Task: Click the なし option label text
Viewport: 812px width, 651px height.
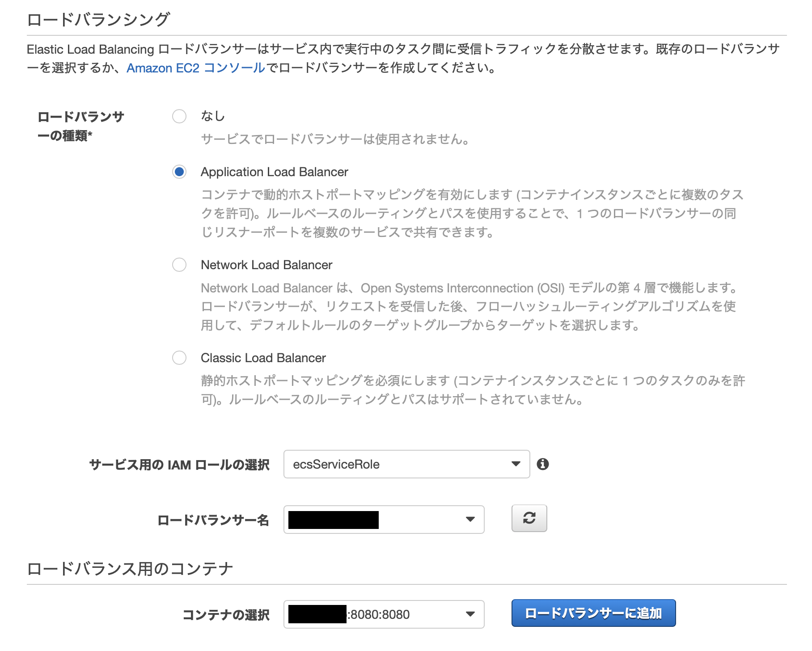Action: pyautogui.click(x=213, y=116)
